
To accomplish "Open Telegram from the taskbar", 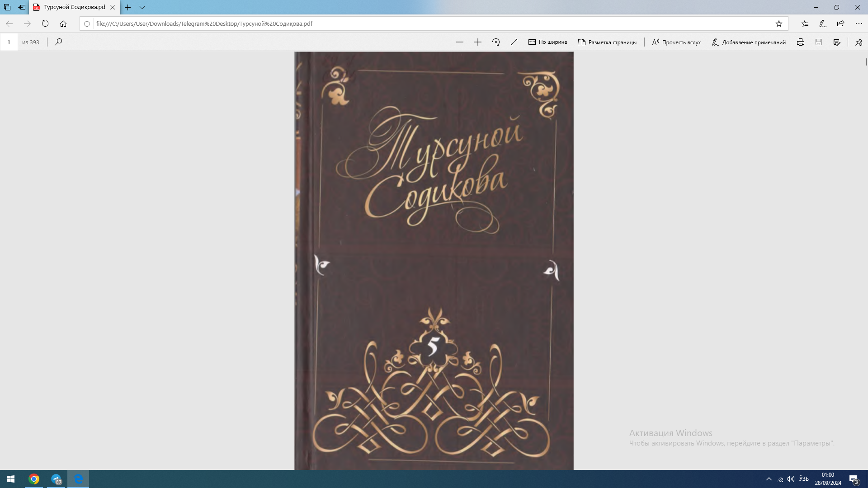I will click(56, 479).
